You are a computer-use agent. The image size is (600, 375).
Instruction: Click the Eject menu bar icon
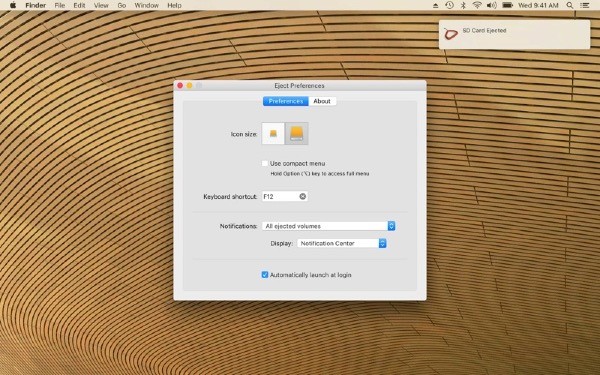(x=435, y=5)
